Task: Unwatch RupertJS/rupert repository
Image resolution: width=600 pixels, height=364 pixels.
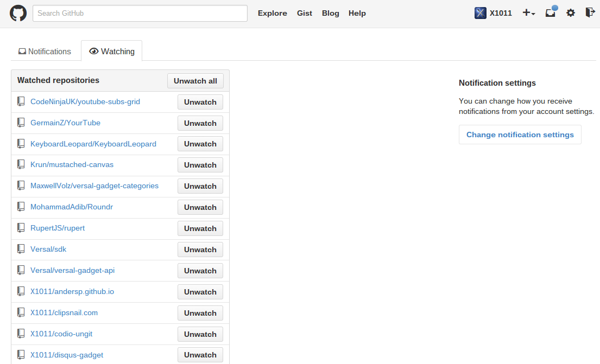Action: click(200, 228)
